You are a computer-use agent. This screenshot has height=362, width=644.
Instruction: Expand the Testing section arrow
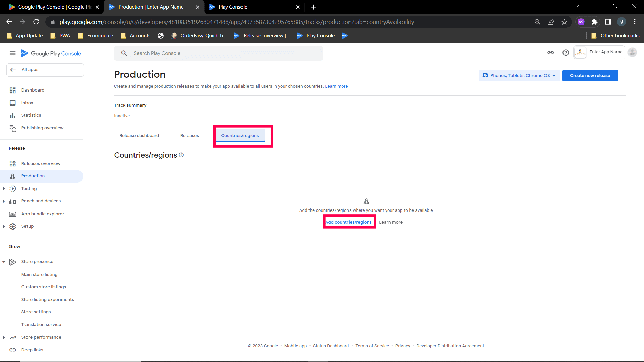(4, 189)
